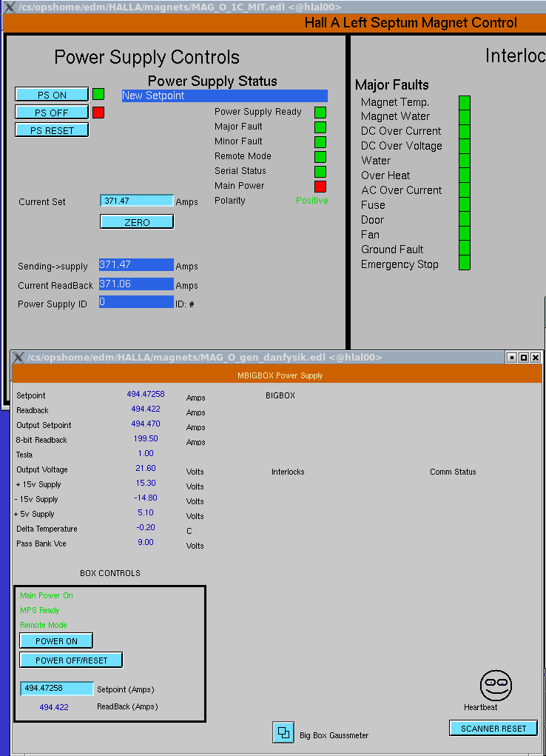Click the Sending->supply value field
The height and width of the screenshot is (756, 546).
136,264
